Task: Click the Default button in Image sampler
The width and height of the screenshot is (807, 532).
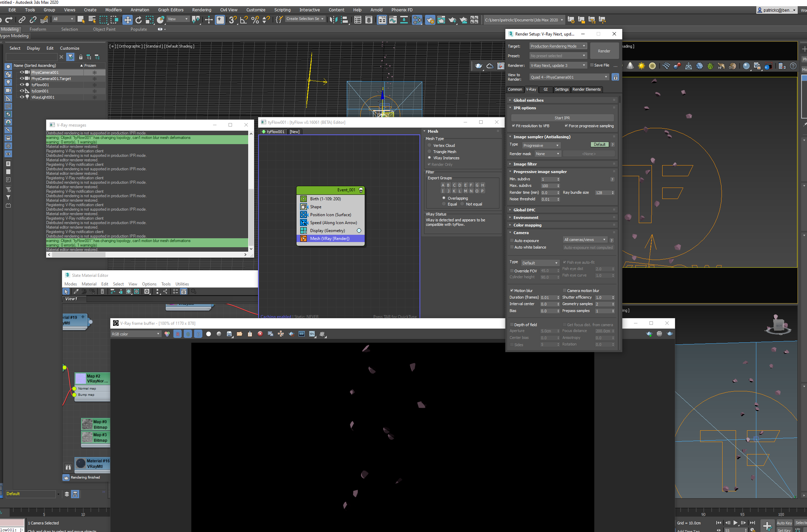Action: pyautogui.click(x=599, y=144)
